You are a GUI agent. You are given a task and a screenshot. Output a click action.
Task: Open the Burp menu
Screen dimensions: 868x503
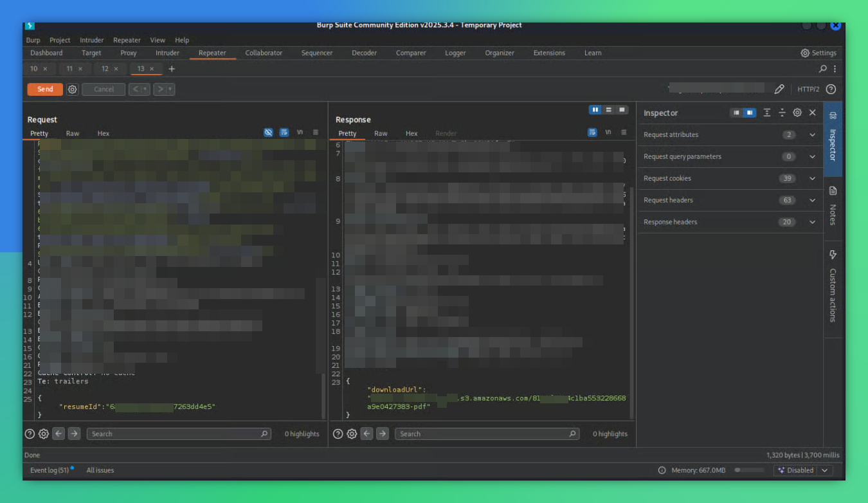33,40
